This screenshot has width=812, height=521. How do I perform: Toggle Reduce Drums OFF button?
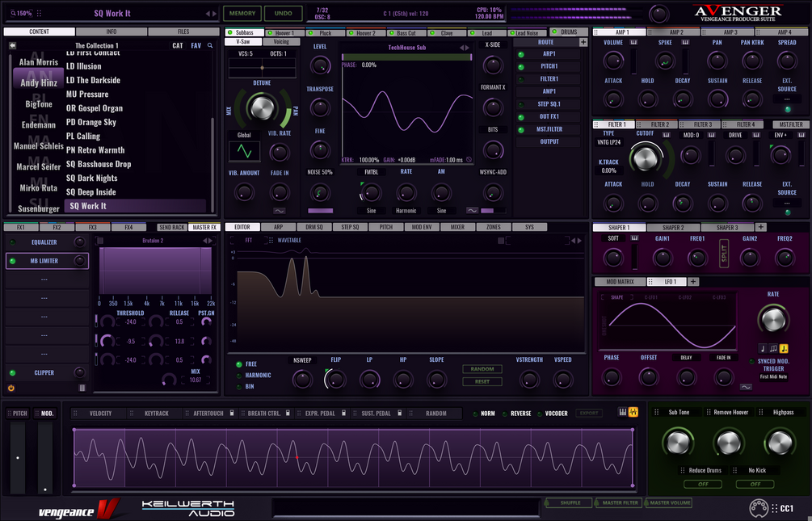pyautogui.click(x=703, y=484)
